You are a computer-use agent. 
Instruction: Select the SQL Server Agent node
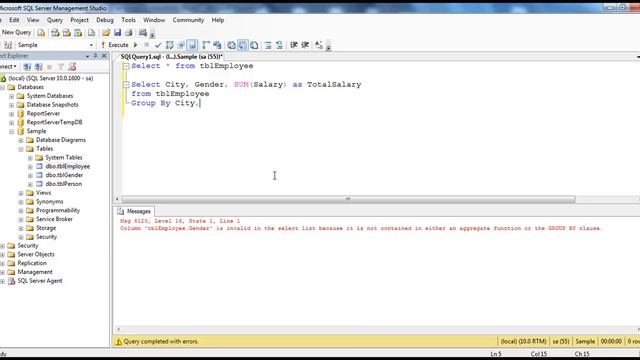(40, 281)
